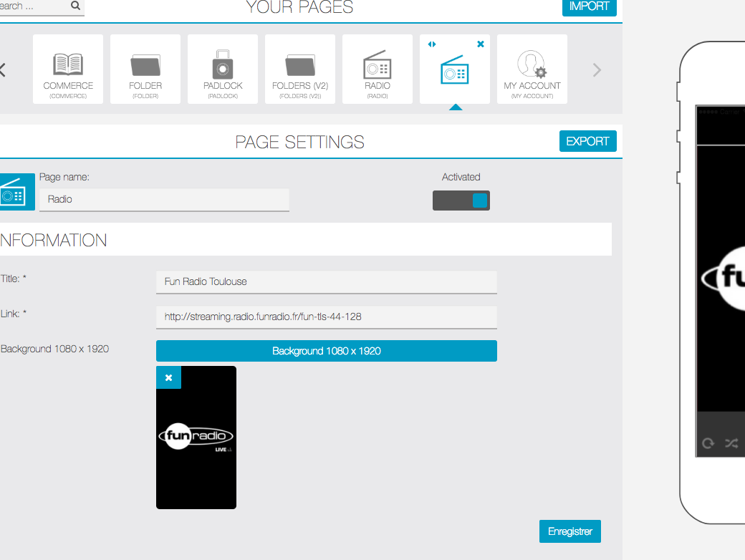Select the Folders (V2) page tile

coord(300,69)
